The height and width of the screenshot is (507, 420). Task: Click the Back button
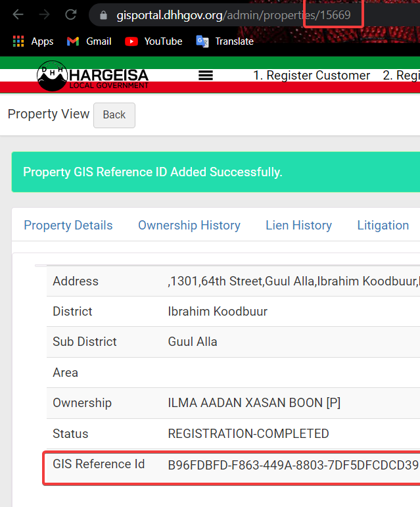(114, 115)
